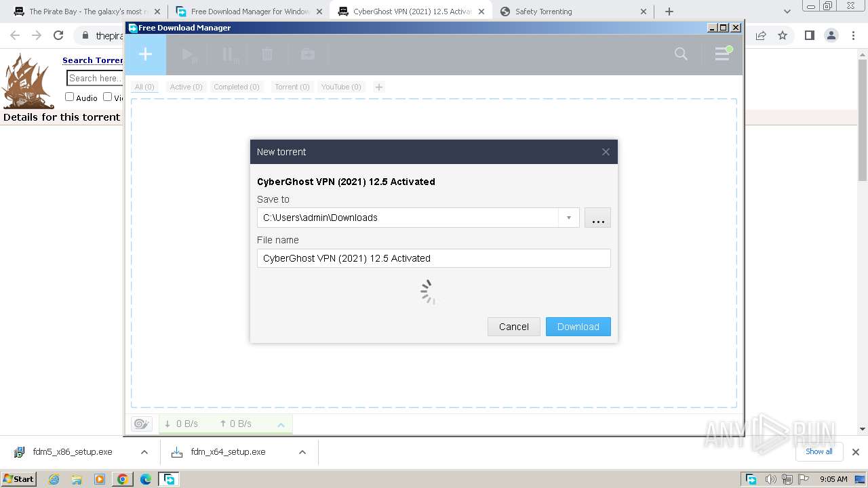This screenshot has height=488, width=868.
Task: Close the Chrome downloads bar
Action: (856, 452)
